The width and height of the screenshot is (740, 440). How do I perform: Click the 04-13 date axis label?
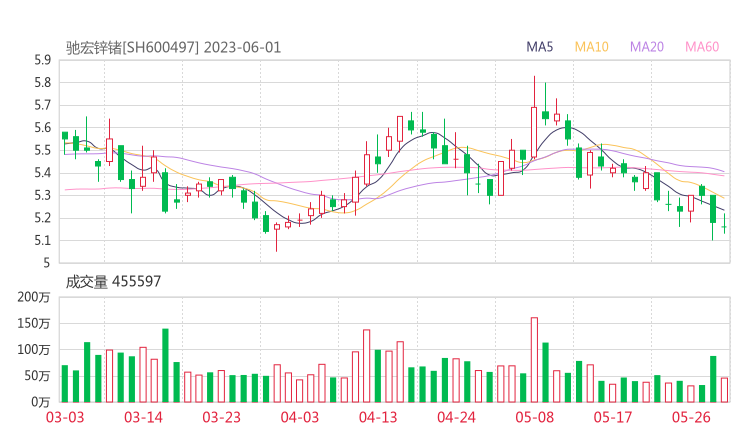tap(378, 417)
